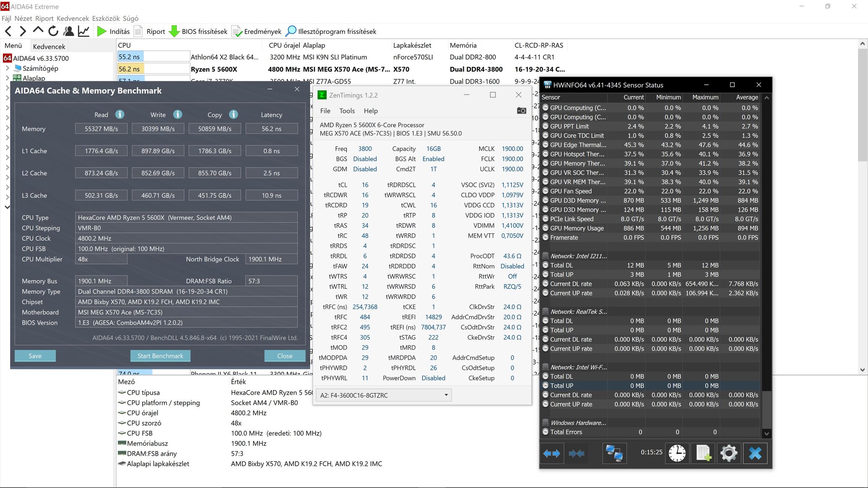Screen dimensions: 868x488
Task: Click HWiNFO expand columns arrows icon
Action: click(551, 453)
